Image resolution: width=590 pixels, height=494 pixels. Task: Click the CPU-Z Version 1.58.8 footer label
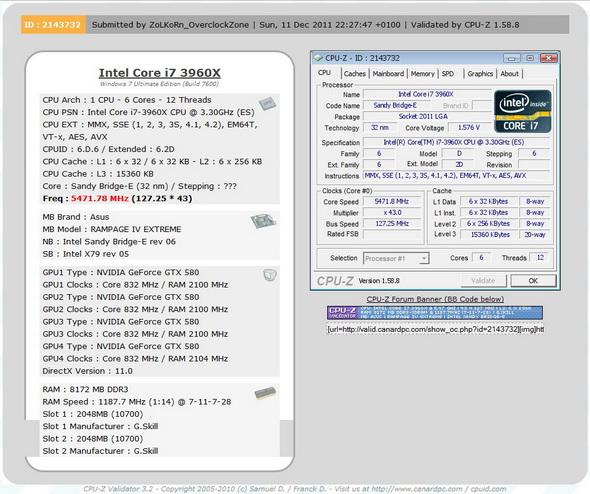click(379, 281)
